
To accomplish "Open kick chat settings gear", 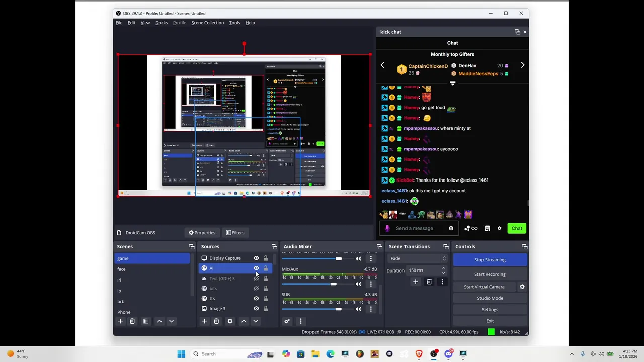I will pos(499,229).
